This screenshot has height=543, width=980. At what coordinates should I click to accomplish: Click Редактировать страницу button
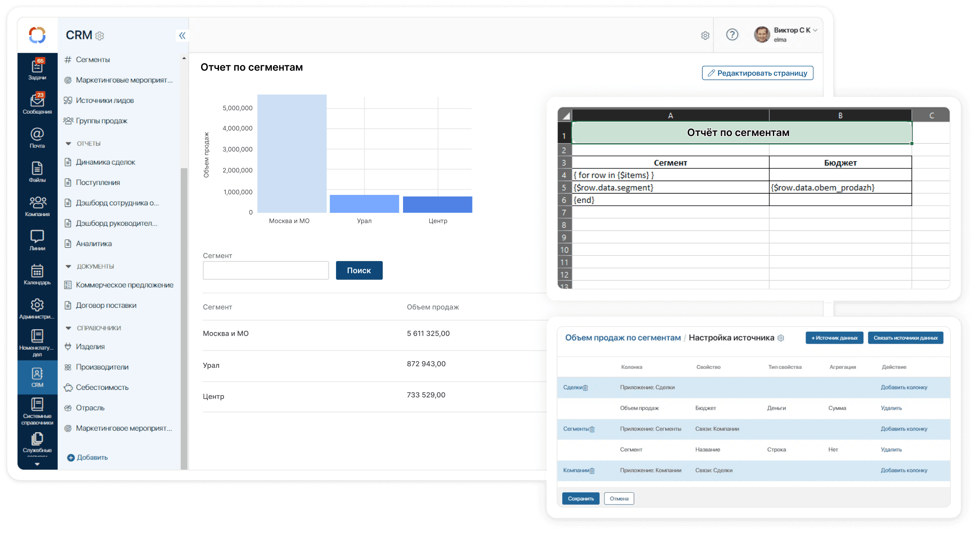[757, 73]
